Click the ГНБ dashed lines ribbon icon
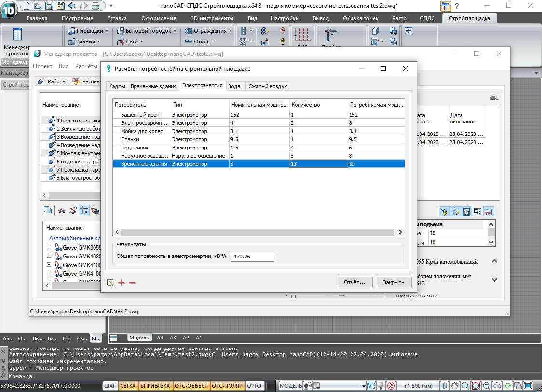 302,35
